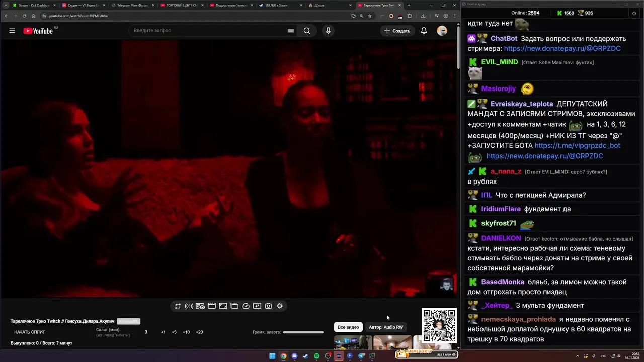Toggle cinema mode filmstrip icon
The image size is (644, 362).
234,306
